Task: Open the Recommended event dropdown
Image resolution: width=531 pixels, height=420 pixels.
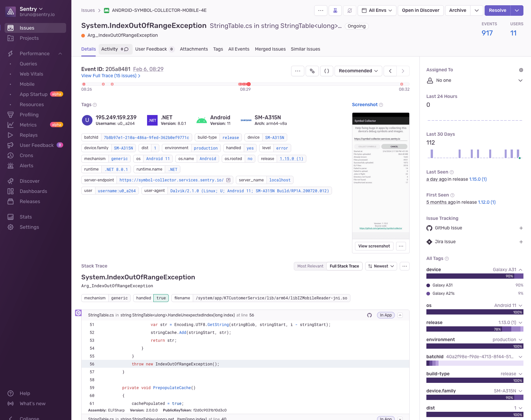Action: pos(358,71)
